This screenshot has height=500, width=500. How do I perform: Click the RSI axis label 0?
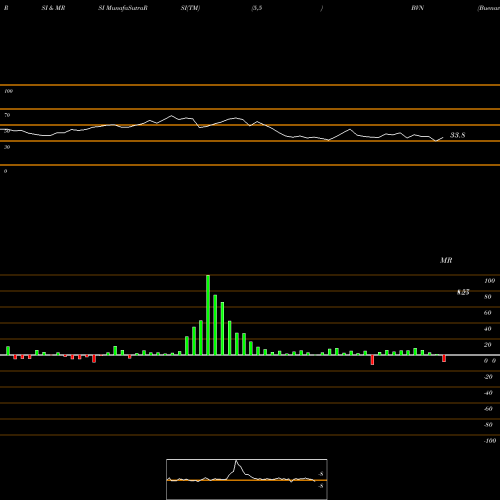(5, 171)
